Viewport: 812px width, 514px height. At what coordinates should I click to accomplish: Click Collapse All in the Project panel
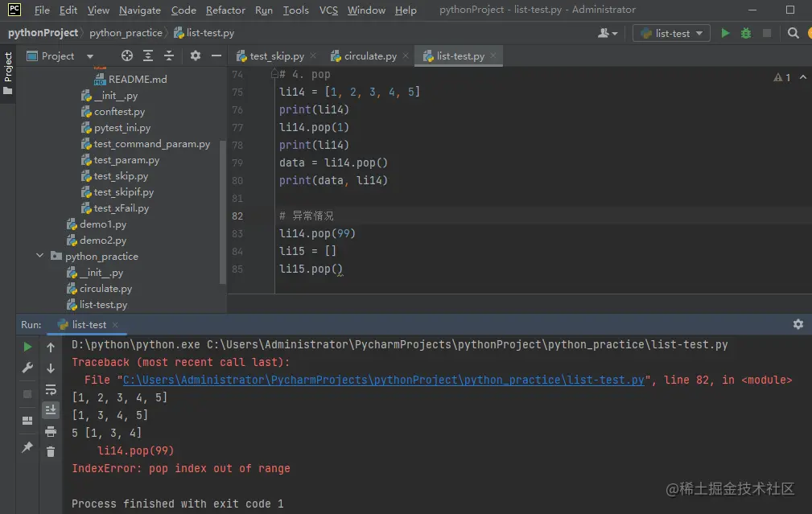coord(169,56)
